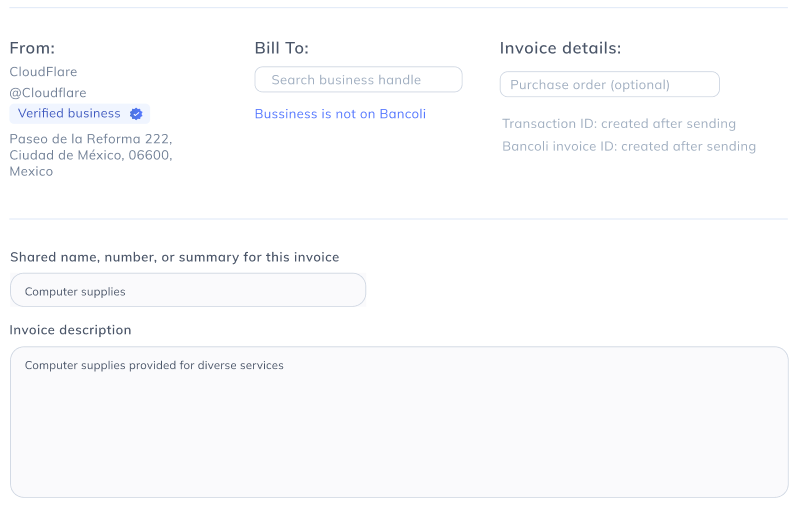This screenshot has width=798, height=508.
Task: Click the 'From:' section heading
Action: pos(32,48)
